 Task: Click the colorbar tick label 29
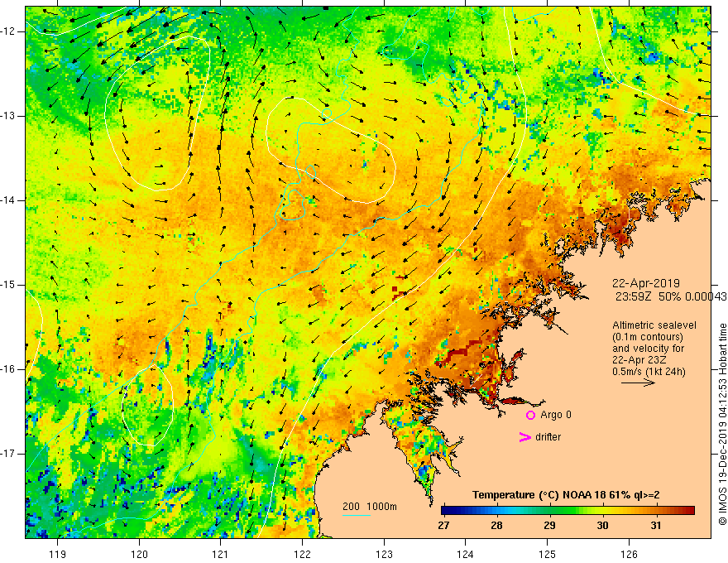(x=549, y=526)
